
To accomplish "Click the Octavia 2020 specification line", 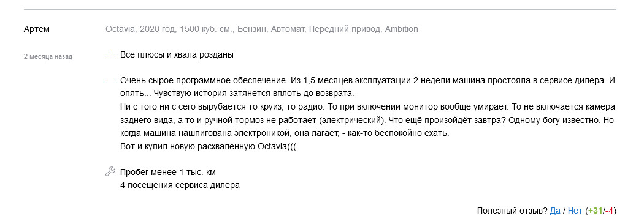I will coord(262,29).
